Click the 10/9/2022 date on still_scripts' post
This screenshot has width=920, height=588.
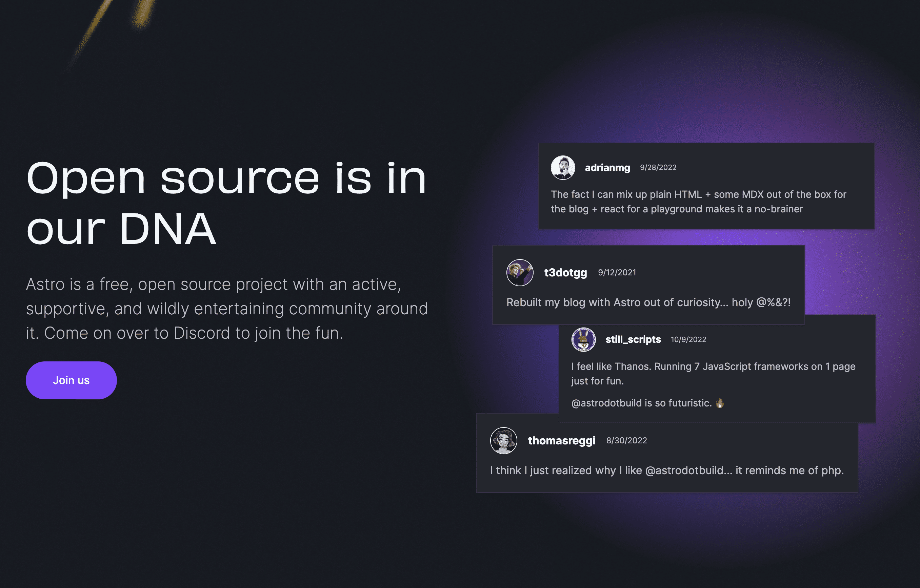tap(688, 339)
